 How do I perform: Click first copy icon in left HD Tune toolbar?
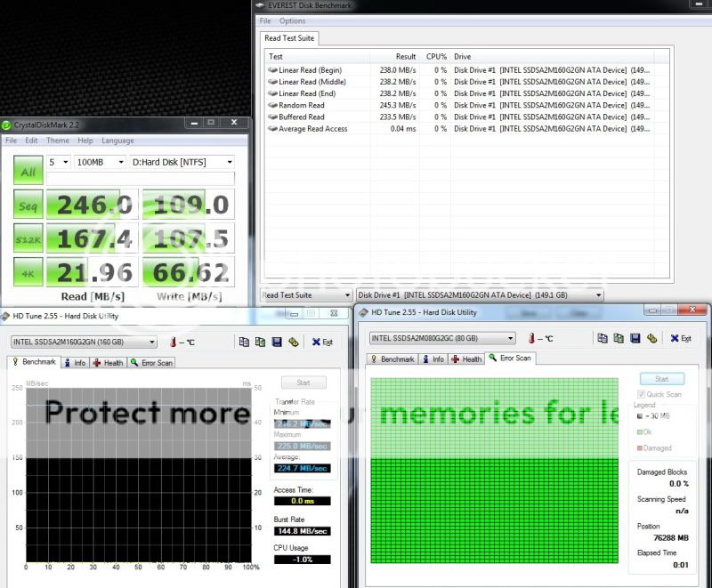point(244,342)
